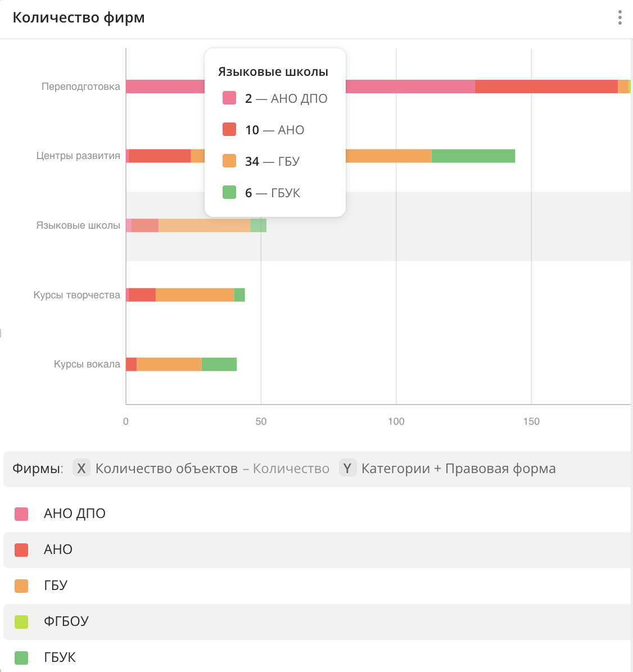Click the Курсы творчества axis label
Viewport: 633px width, 672px height.
tap(76, 295)
